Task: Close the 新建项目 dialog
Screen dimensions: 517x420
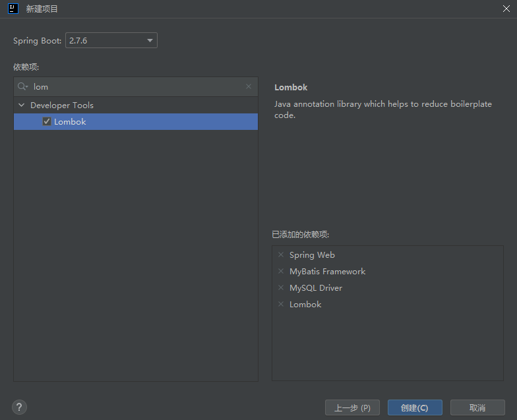Action: [506, 9]
